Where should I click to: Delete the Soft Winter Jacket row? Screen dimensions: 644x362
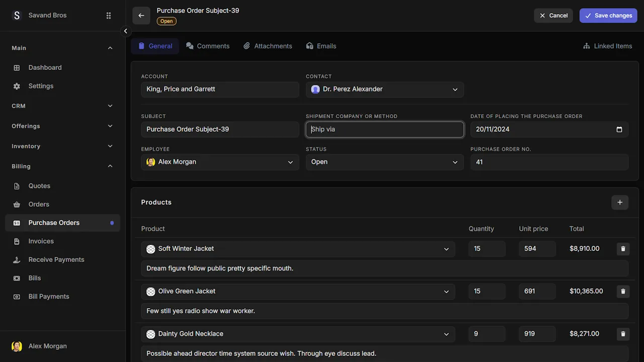pyautogui.click(x=623, y=249)
